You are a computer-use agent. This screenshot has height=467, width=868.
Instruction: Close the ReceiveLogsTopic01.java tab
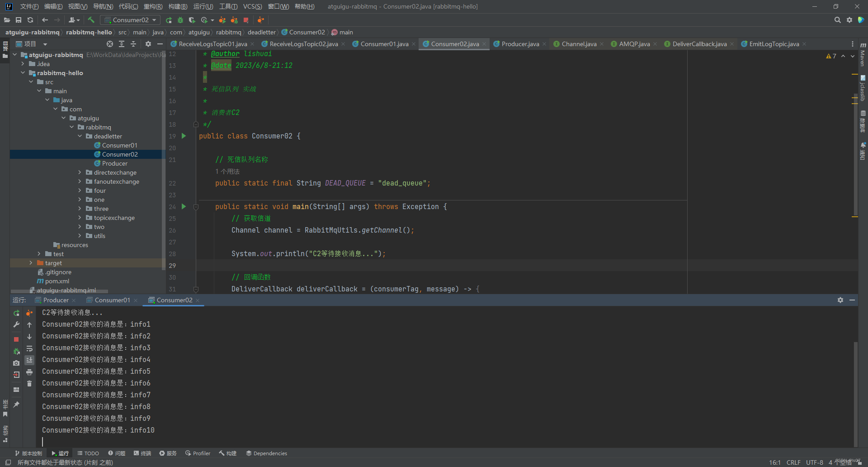click(252, 44)
